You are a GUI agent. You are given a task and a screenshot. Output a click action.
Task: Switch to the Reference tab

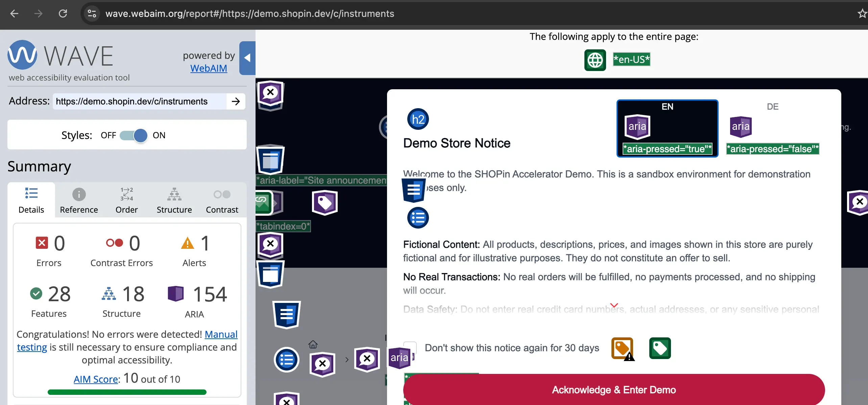[x=79, y=200]
